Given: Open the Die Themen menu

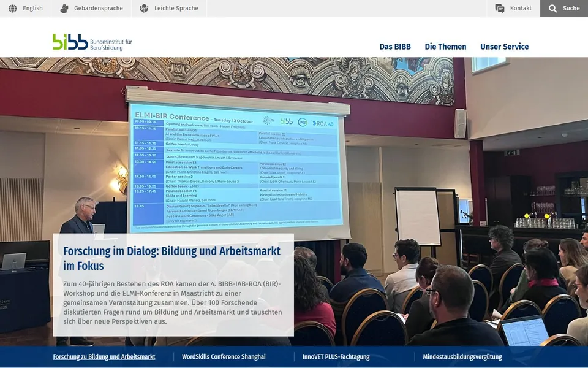Looking at the screenshot, I should click(445, 47).
